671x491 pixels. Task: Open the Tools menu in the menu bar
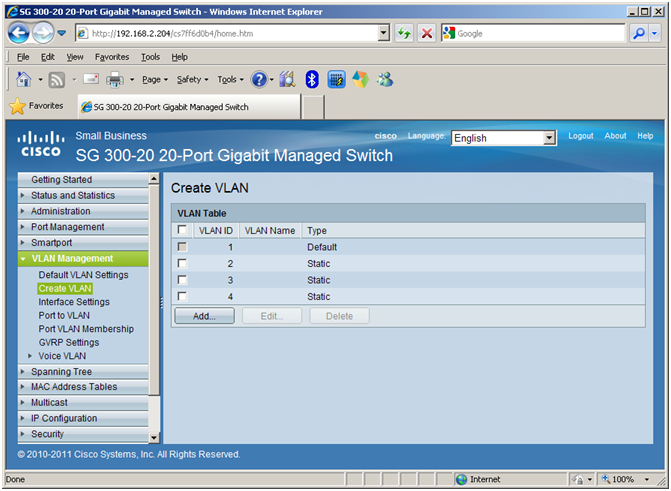click(151, 57)
